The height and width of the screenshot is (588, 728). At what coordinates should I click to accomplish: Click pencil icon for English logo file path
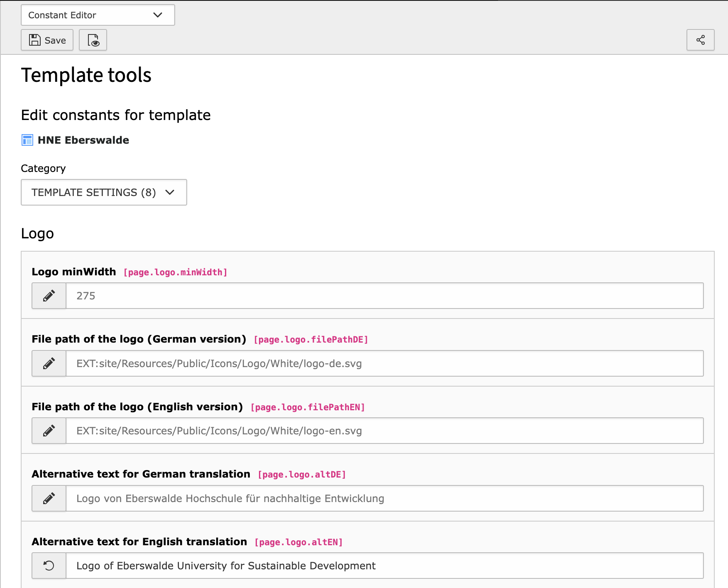pos(49,431)
